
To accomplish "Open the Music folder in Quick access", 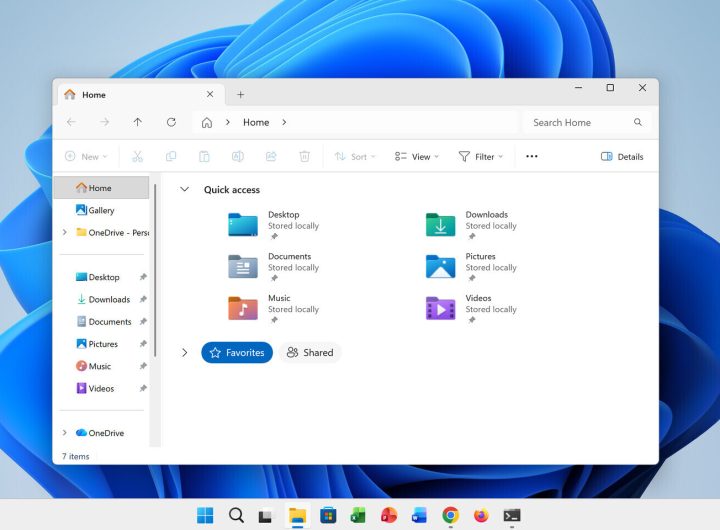I will (x=243, y=308).
